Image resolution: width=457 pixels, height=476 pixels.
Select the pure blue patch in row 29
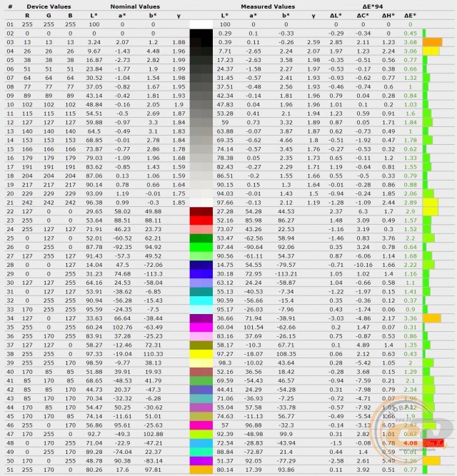coord(201,274)
